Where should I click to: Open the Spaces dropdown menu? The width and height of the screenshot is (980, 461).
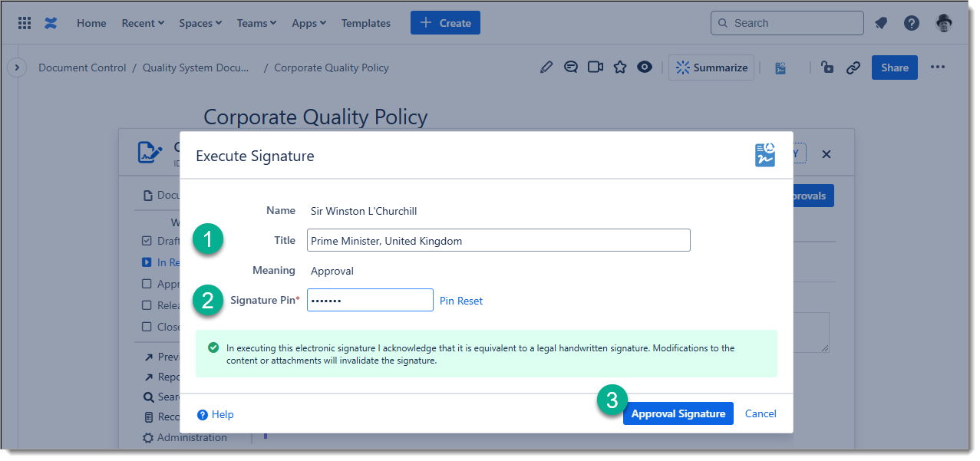(200, 23)
